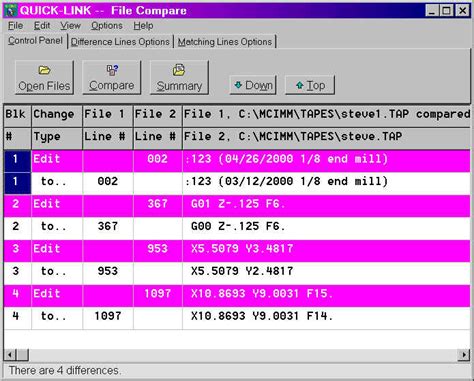
Task: Select the dark blue block 1 'to..' row number
Action: click(x=18, y=182)
